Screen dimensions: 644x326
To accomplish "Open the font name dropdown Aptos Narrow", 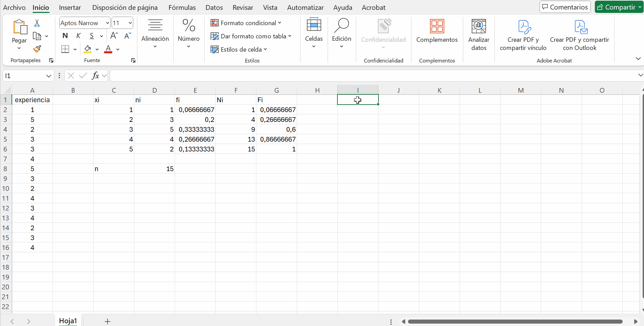I will click(107, 23).
